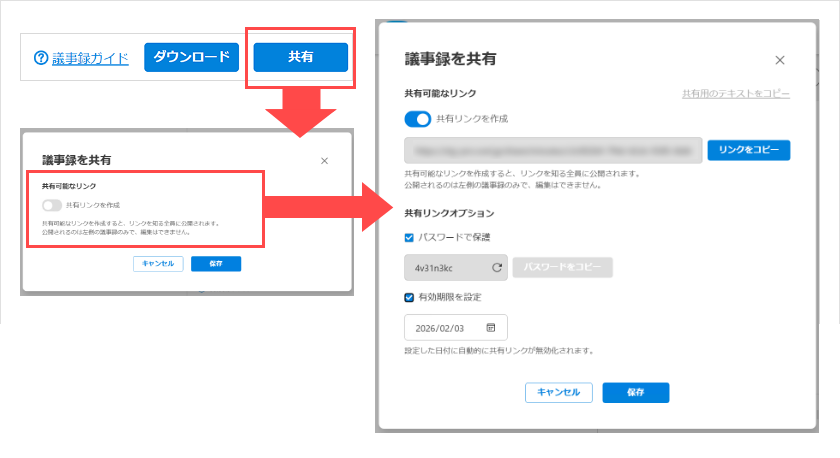Screen dimensions: 840x458
Task: Click キャンセル in the smaller share dialog
Action: [x=158, y=264]
